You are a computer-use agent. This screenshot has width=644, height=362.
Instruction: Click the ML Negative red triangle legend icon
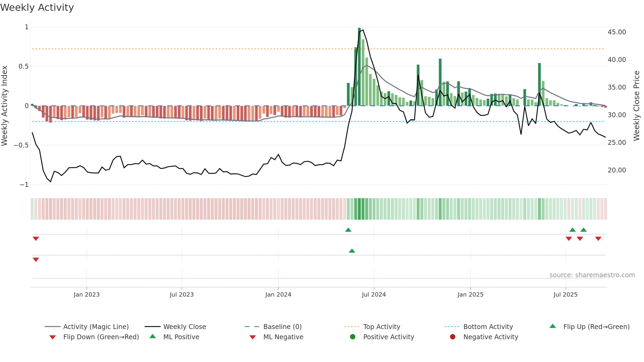point(253,337)
